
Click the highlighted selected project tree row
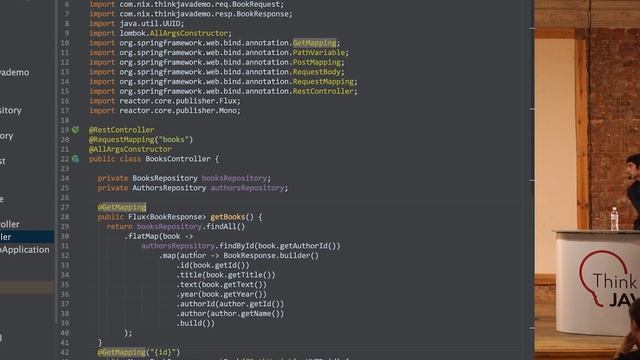tap(27, 237)
